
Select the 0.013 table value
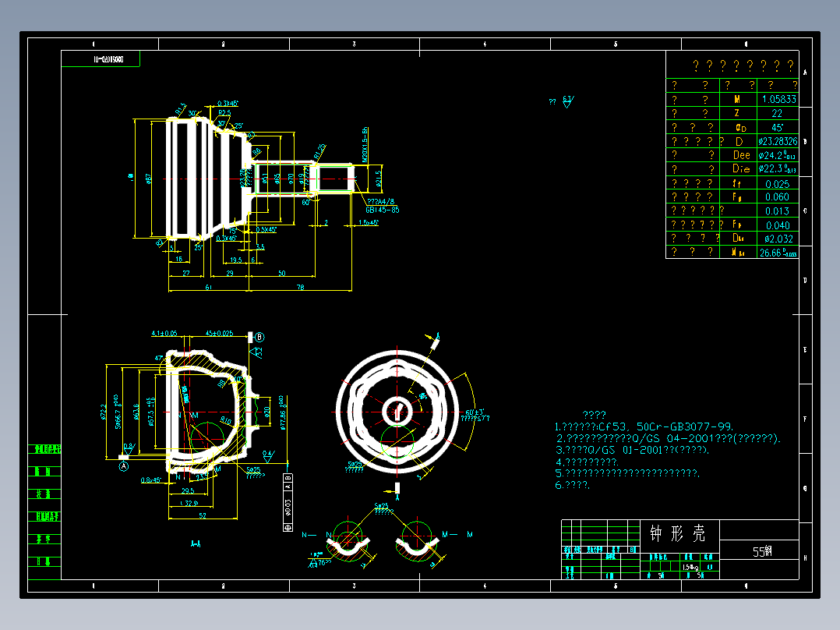pyautogui.click(x=778, y=211)
